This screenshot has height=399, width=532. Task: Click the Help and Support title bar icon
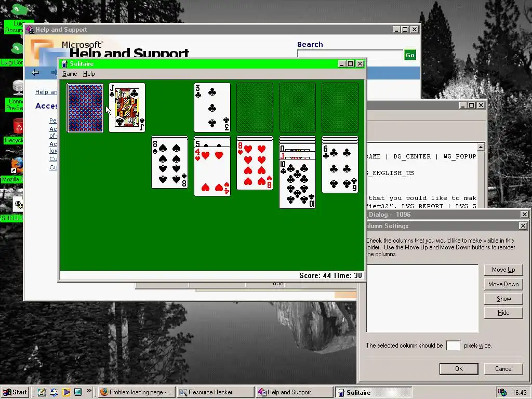(30, 30)
